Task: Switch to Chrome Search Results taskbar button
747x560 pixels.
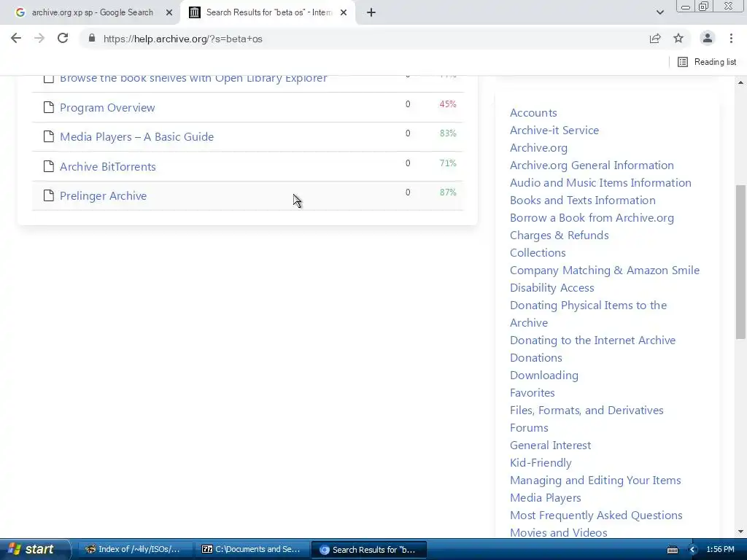Action: pos(368,550)
